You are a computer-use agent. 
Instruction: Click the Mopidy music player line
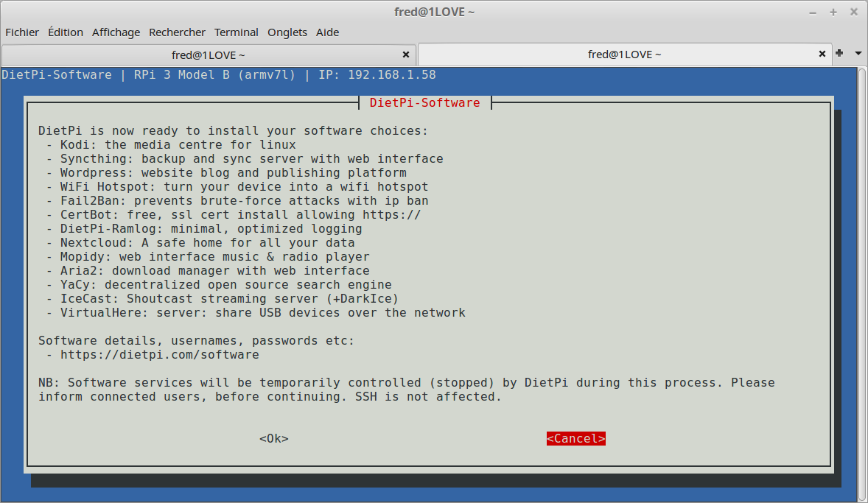(208, 257)
